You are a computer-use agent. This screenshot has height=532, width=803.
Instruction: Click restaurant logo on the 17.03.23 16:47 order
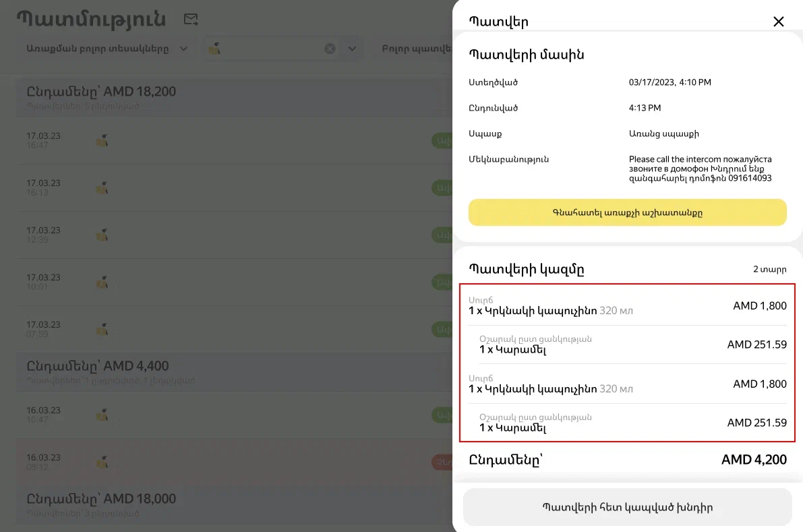pos(102,141)
